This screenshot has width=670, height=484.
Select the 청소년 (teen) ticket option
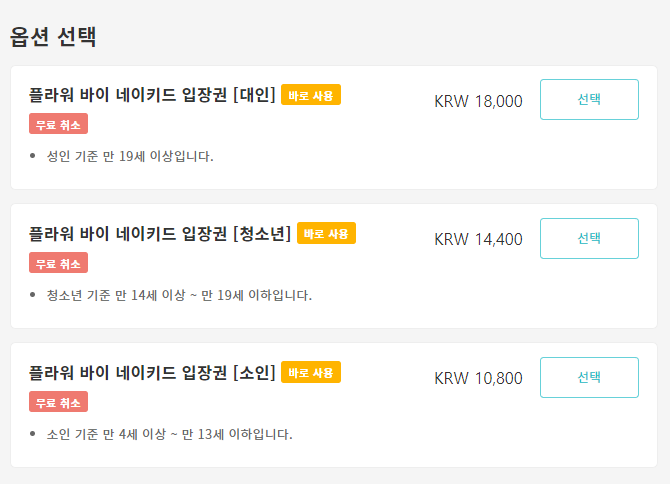(589, 238)
